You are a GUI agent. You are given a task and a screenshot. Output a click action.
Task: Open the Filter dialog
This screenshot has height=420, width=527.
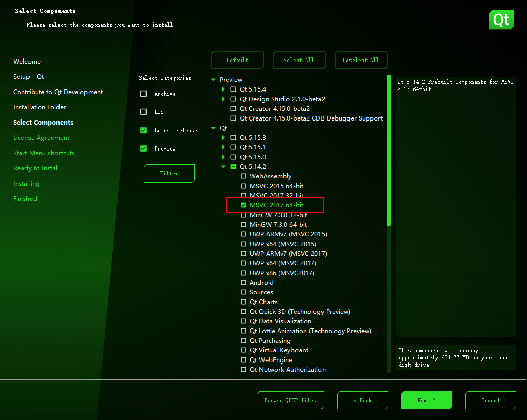169,173
